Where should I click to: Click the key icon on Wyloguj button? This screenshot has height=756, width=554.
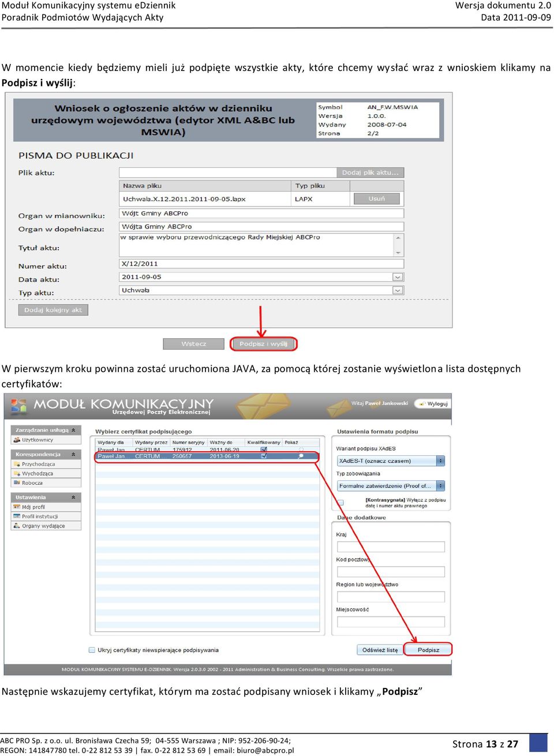point(422,403)
